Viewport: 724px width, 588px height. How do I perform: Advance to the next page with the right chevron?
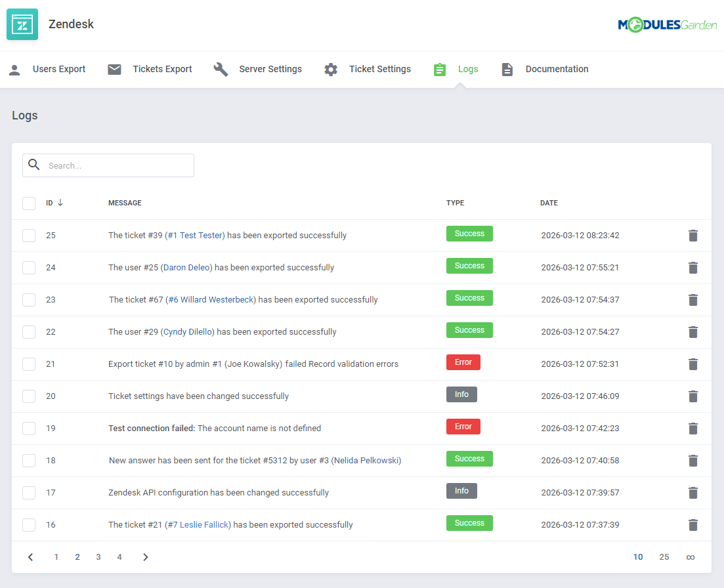point(145,556)
